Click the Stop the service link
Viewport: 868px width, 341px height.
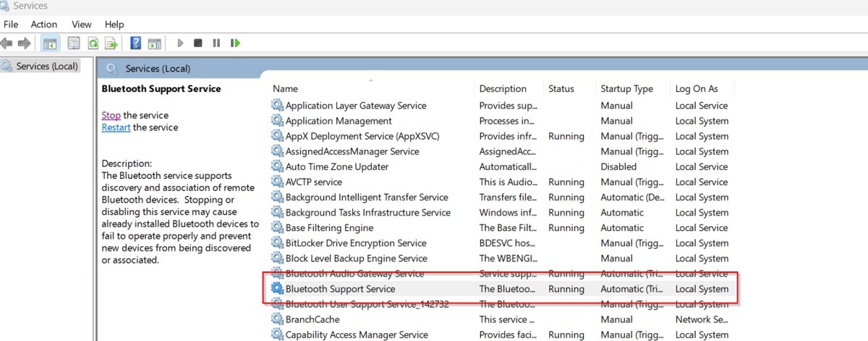click(x=111, y=115)
